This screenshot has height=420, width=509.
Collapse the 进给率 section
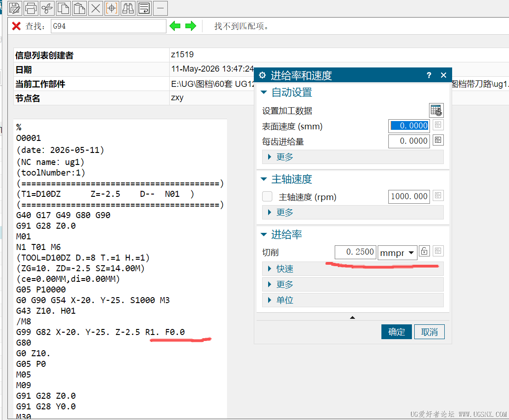tap(264, 234)
